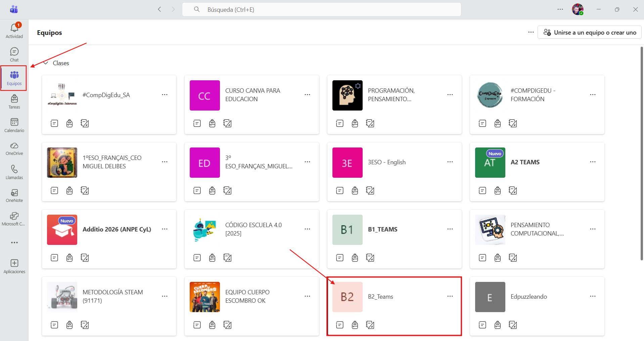Screen dimensions: 644x341
Task: Open more options for A2 TEAMS
Action: coord(593,162)
